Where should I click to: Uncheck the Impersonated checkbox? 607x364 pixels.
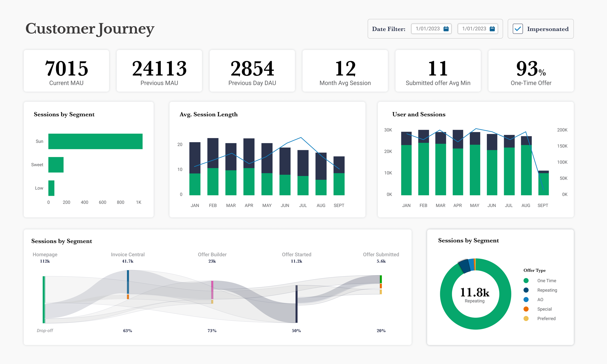tap(518, 29)
